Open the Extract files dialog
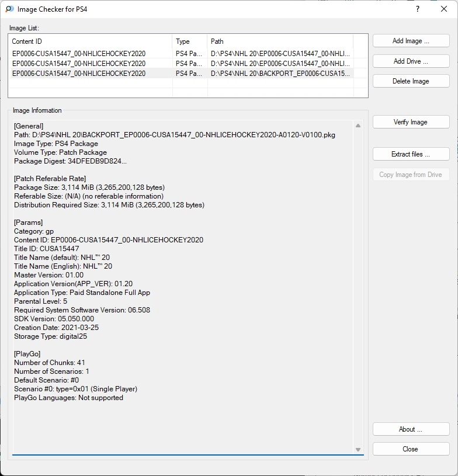Viewport: 458px width, 476px height. tap(411, 154)
